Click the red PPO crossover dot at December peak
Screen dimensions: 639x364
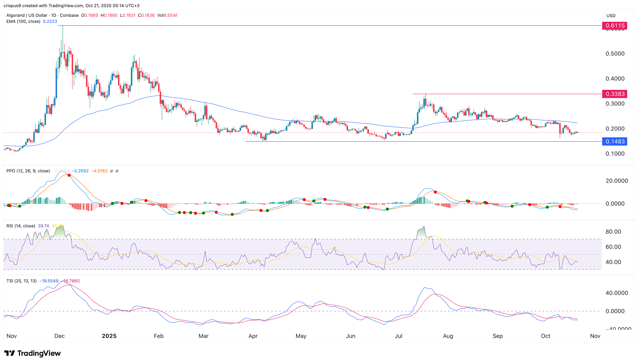69,175
